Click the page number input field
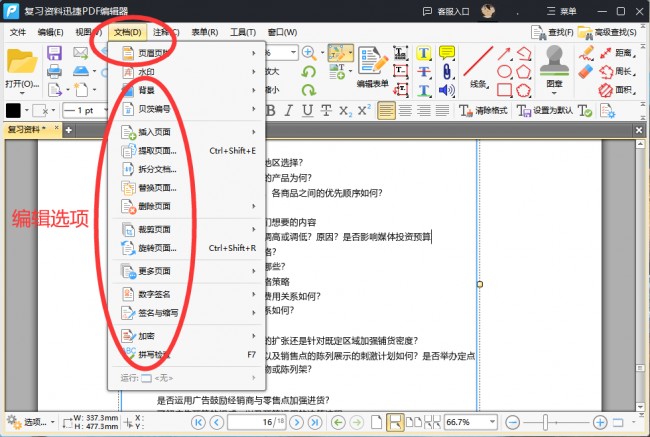This screenshot has width=650, height=437. point(256,422)
